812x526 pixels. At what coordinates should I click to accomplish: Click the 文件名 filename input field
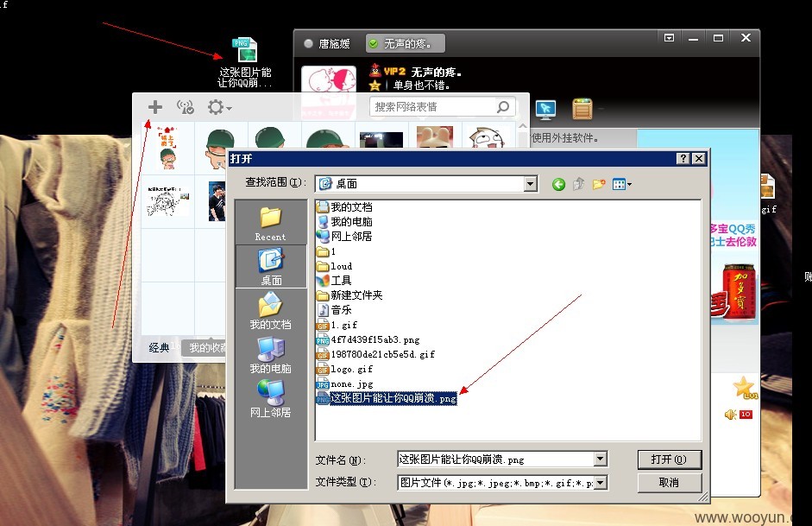coord(495,459)
